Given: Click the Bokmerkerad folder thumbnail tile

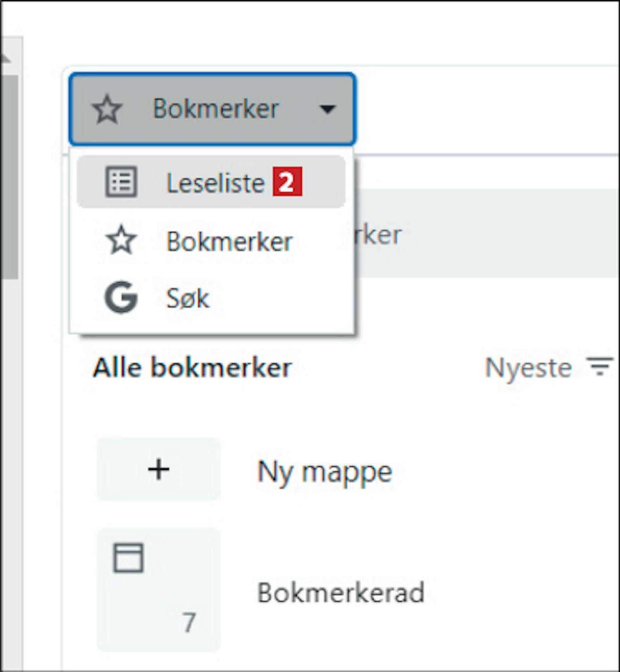Looking at the screenshot, I should (159, 590).
